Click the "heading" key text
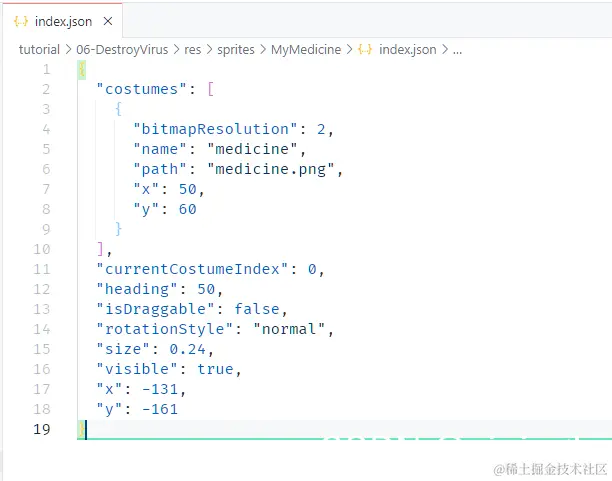 coord(137,289)
